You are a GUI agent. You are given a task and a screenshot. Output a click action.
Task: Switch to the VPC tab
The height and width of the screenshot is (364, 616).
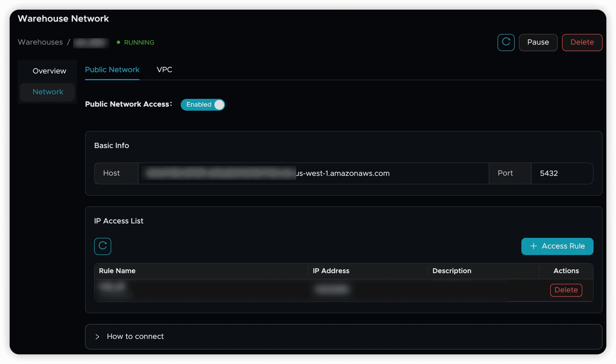[x=164, y=70]
